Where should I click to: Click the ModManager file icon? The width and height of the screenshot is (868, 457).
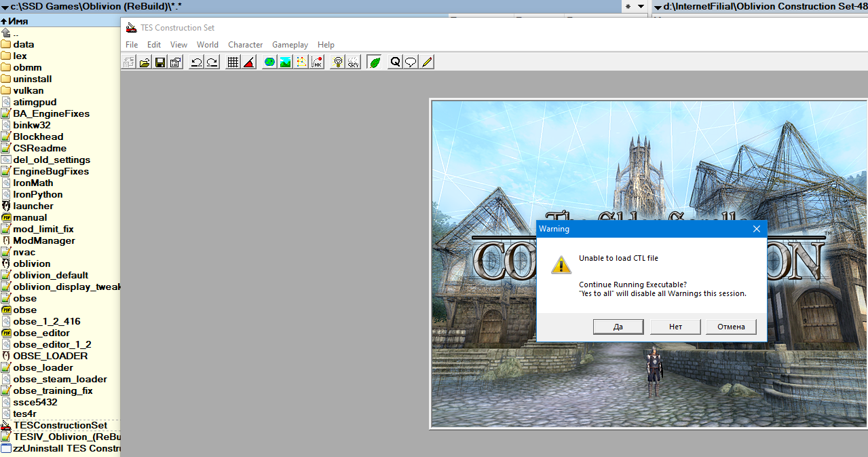[6, 240]
